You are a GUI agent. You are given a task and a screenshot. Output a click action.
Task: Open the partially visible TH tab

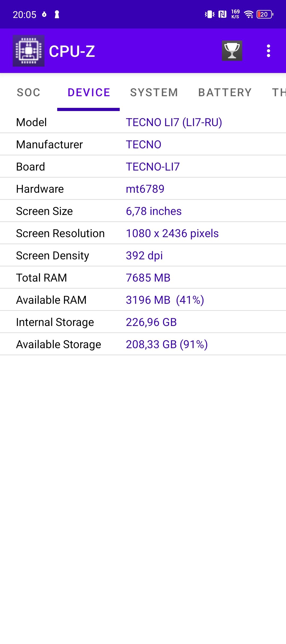click(279, 93)
